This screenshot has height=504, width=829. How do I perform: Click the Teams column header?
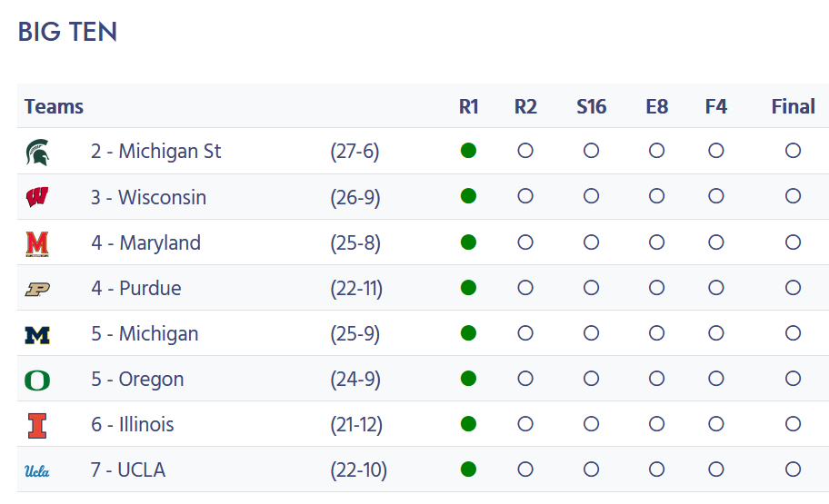(x=54, y=107)
